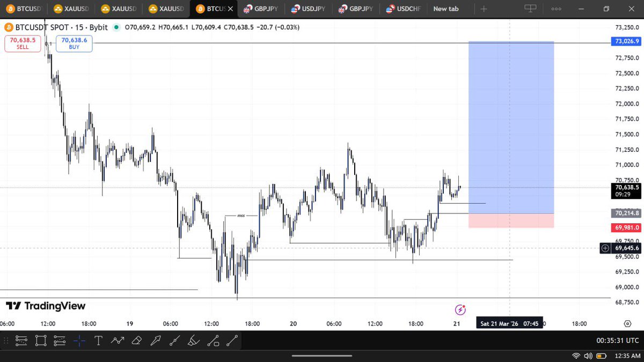This screenshot has width=644, height=362.
Task: Click the Wi-Fi status icon
Action: point(576,356)
